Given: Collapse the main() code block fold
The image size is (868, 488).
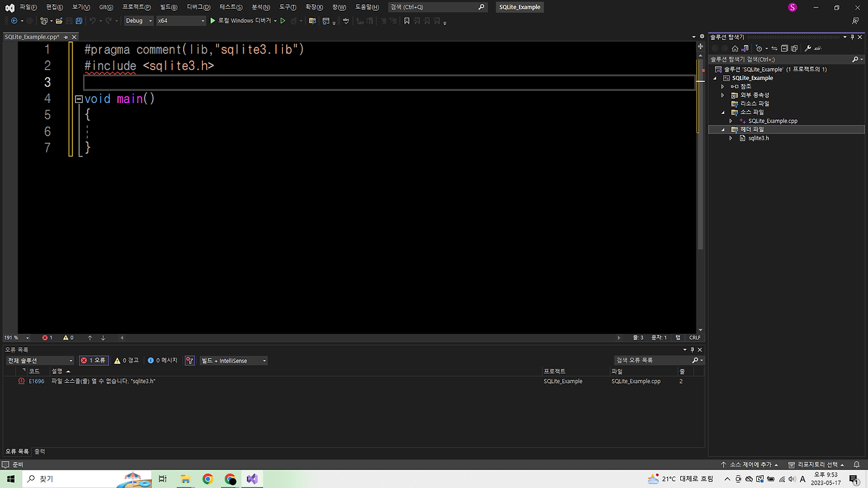Looking at the screenshot, I should pyautogui.click(x=79, y=99).
